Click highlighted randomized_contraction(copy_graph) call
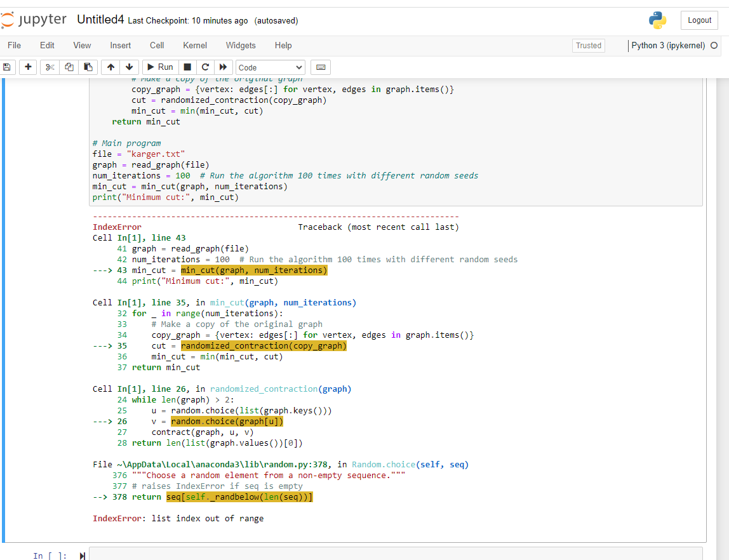The height and width of the screenshot is (560, 729). (x=264, y=346)
